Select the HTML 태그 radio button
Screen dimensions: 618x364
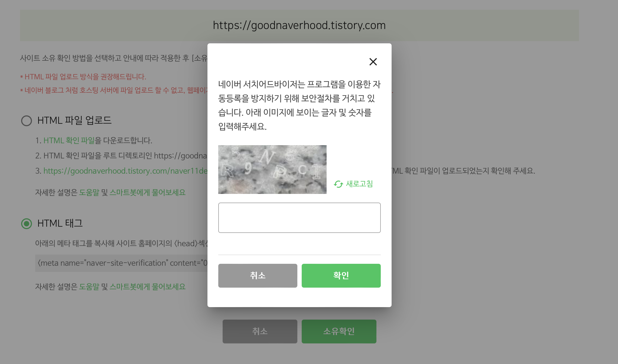pos(26,224)
